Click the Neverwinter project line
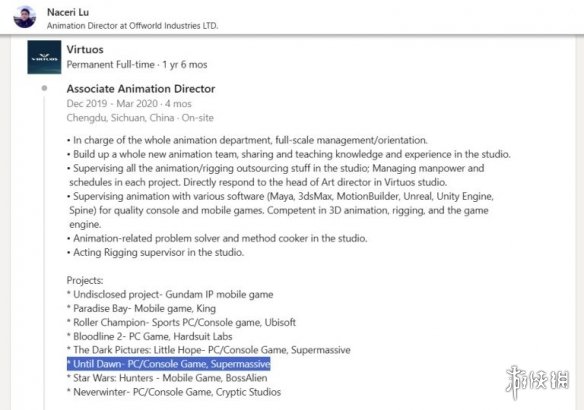This screenshot has height=410, width=584. (x=174, y=392)
